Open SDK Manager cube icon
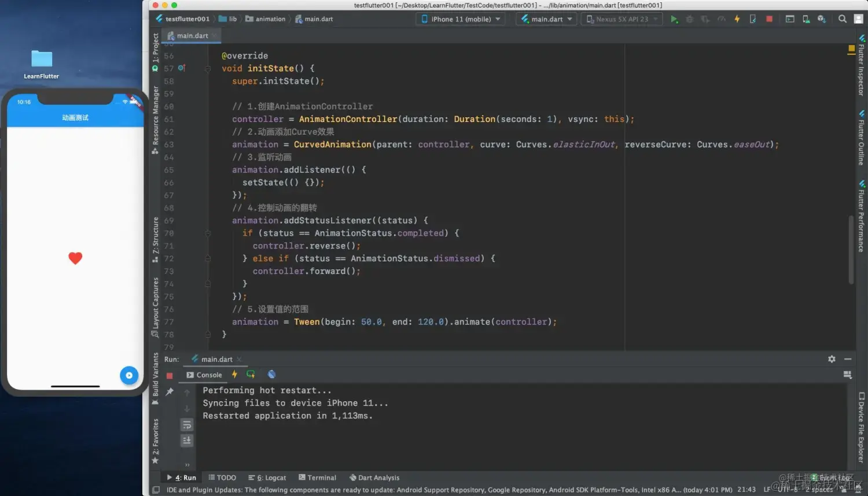This screenshot has width=868, height=496. pos(822,19)
